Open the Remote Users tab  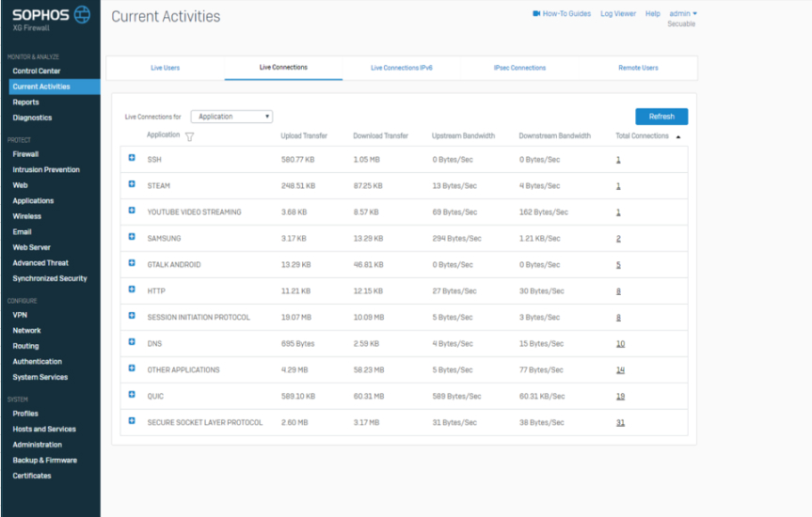(x=638, y=68)
